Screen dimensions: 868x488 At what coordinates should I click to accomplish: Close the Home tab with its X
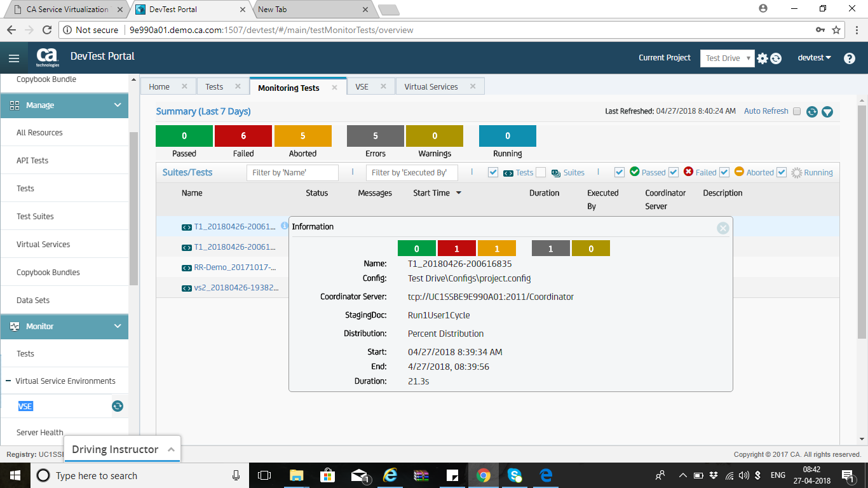click(x=184, y=86)
